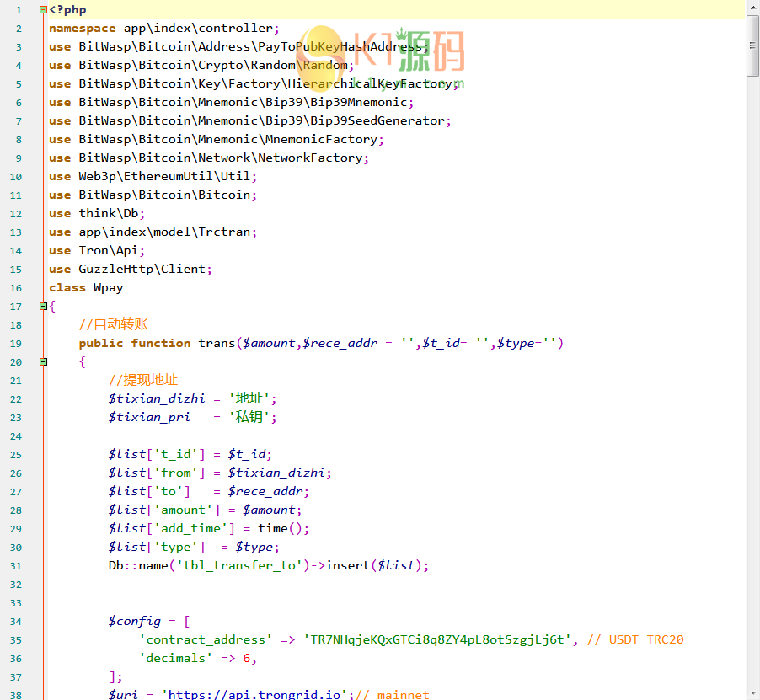Image resolution: width=760 pixels, height=700 pixels.
Task: Click 'Bip39SeedGenerator' on line 7
Action: point(377,120)
